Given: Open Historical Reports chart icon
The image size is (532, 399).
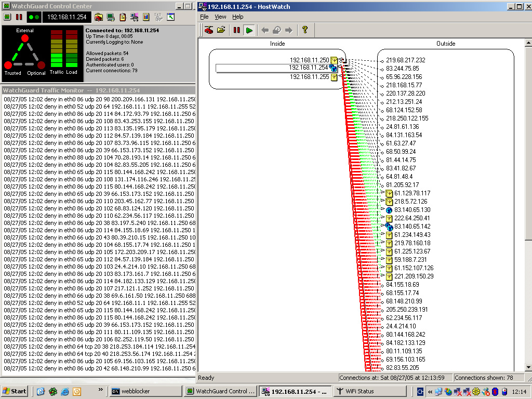Looking at the screenshot, I should 146,17.
